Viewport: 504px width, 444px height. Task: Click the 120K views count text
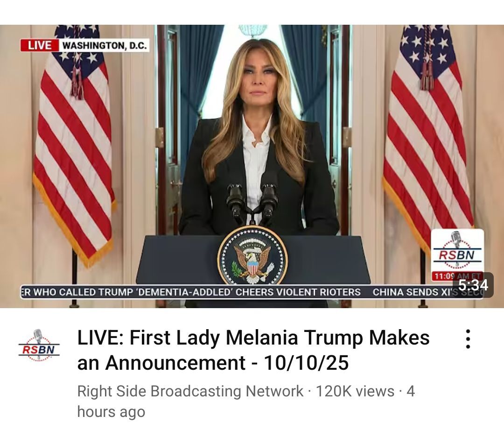click(355, 391)
